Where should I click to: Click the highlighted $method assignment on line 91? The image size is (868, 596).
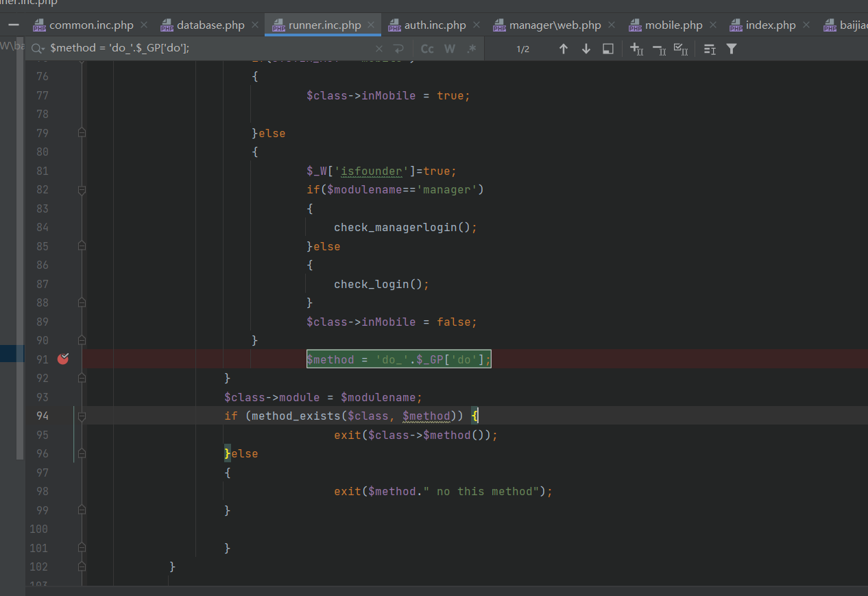(399, 359)
